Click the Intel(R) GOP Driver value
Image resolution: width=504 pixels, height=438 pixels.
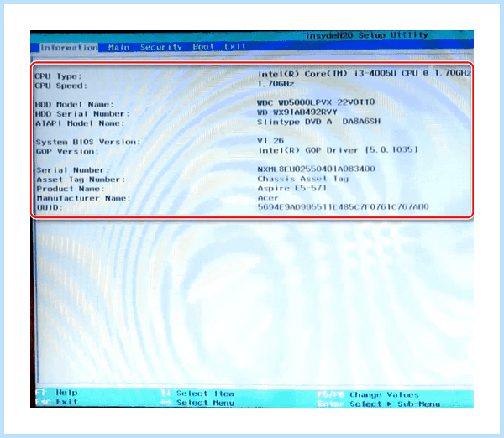(338, 150)
